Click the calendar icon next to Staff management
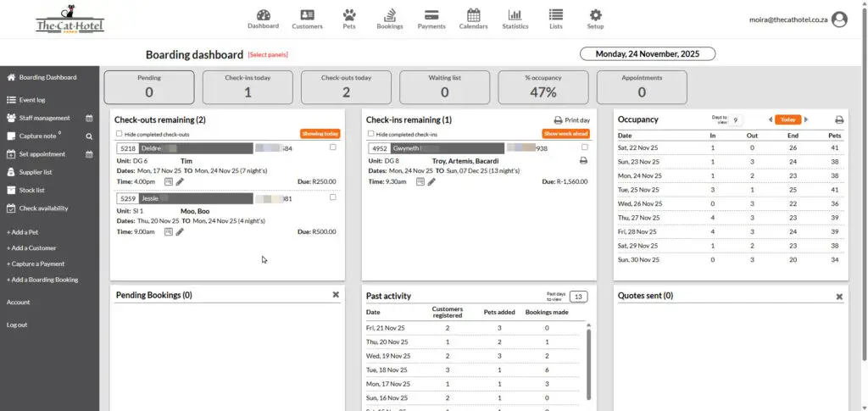The height and width of the screenshot is (411, 868). tap(89, 118)
